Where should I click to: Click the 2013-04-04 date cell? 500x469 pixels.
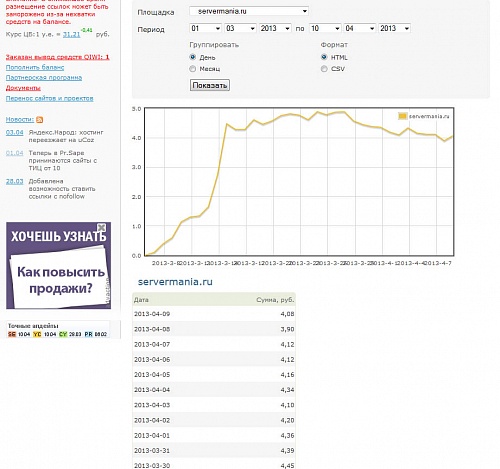tap(152, 390)
